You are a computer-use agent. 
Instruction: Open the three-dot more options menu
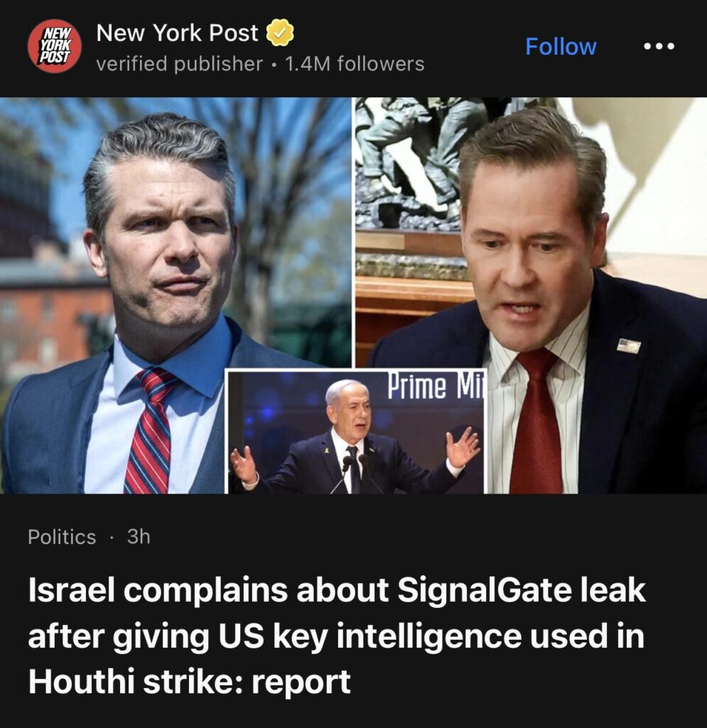point(659,46)
